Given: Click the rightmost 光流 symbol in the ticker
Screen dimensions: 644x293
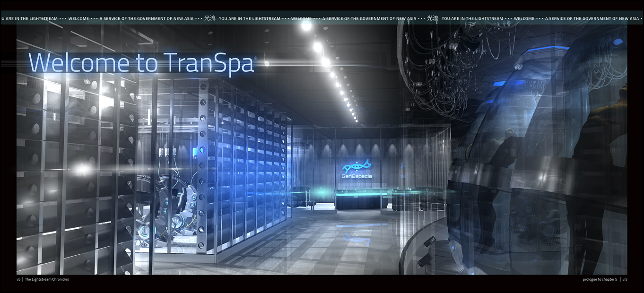Looking at the screenshot, I should pos(432,18).
